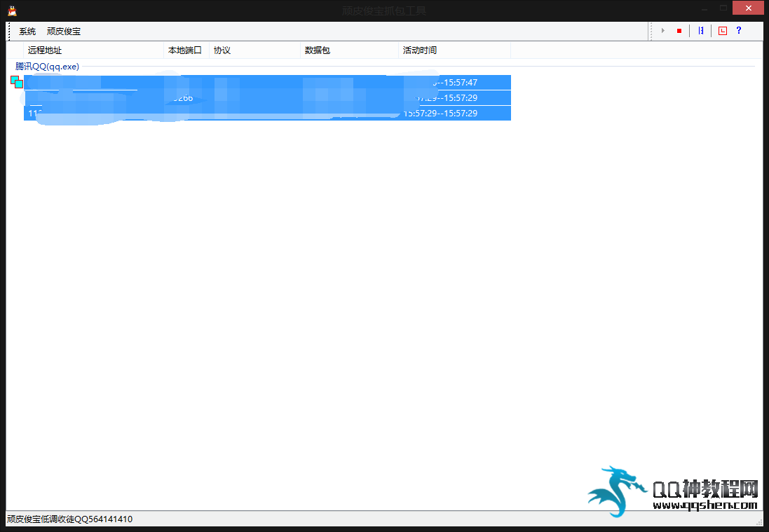The width and height of the screenshot is (769, 532).
Task: Click the QQ penguin icon in title bar
Action: 12,11
